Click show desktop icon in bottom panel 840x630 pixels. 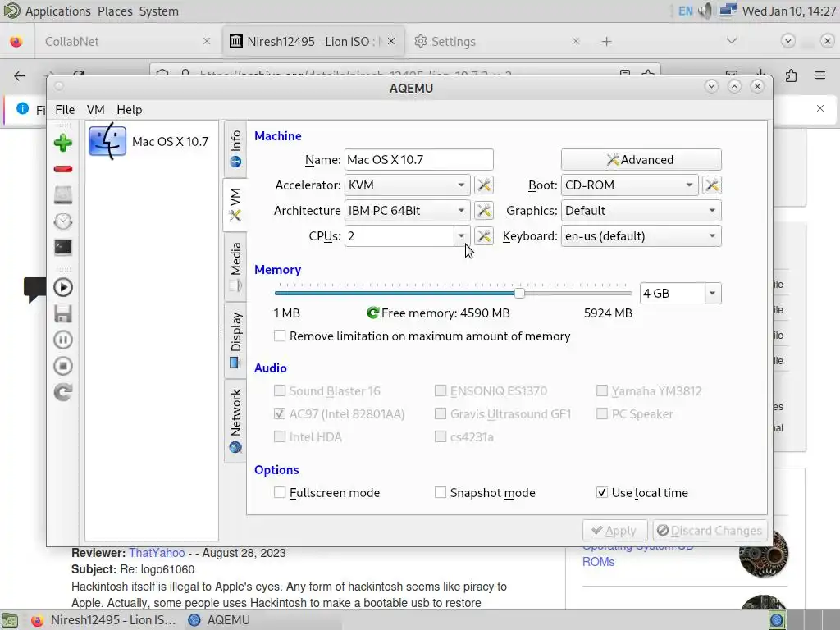coord(10,620)
